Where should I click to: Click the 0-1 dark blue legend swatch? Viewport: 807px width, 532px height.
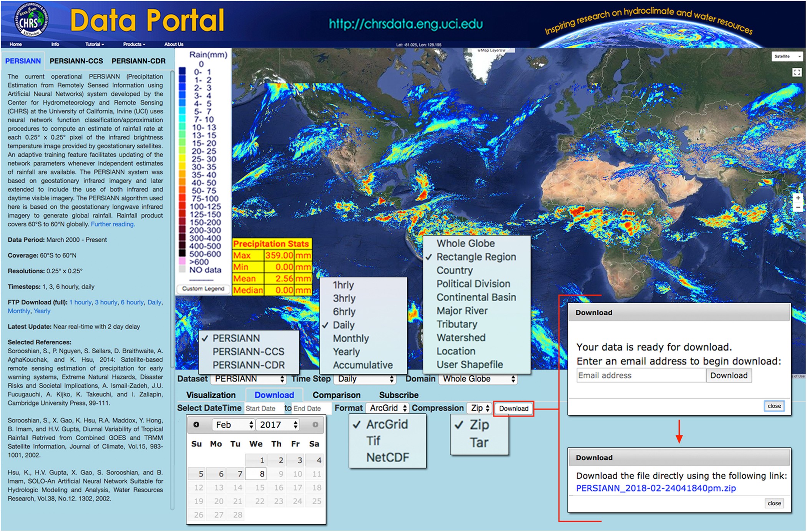click(x=183, y=72)
